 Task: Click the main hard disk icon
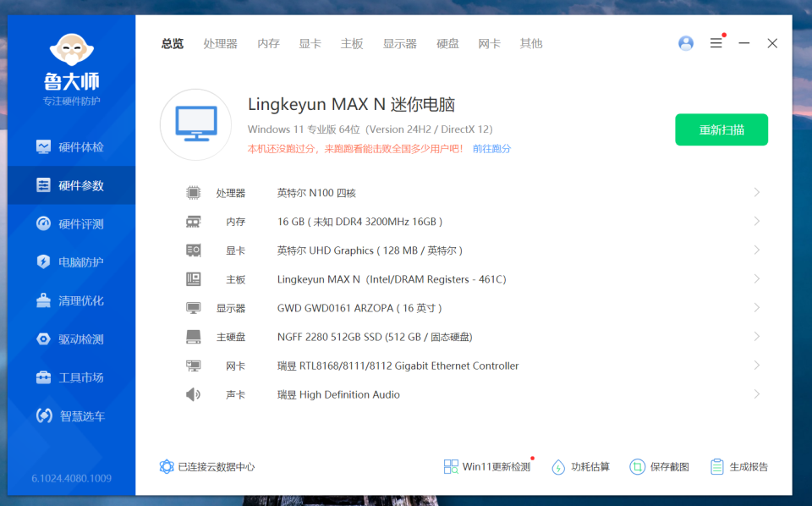(x=193, y=337)
